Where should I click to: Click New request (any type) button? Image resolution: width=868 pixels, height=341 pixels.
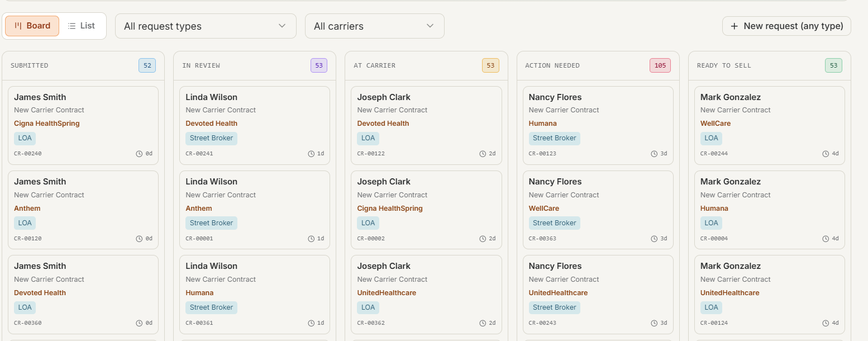tap(786, 26)
